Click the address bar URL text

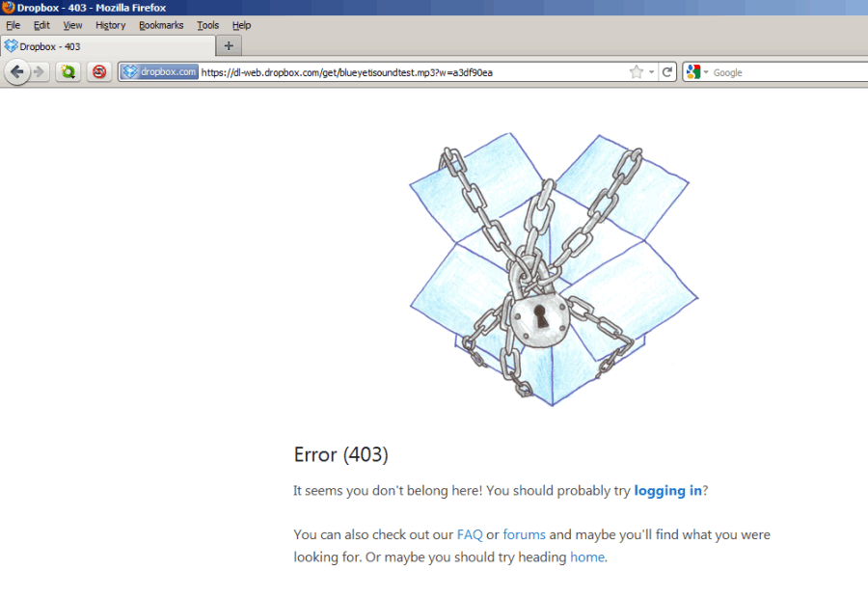386,72
